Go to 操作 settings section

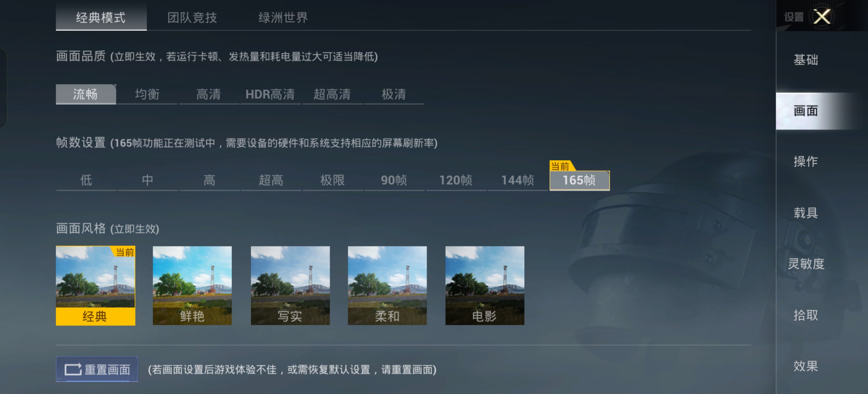[x=806, y=162]
